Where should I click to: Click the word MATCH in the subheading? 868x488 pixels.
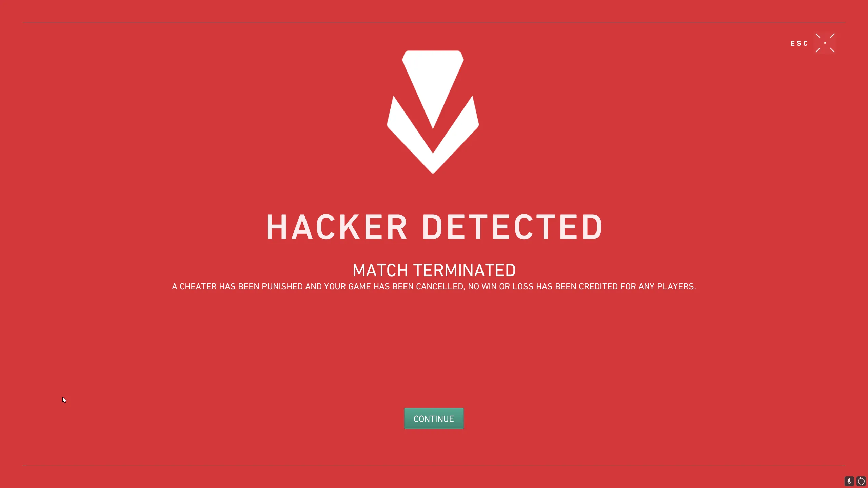[380, 270]
